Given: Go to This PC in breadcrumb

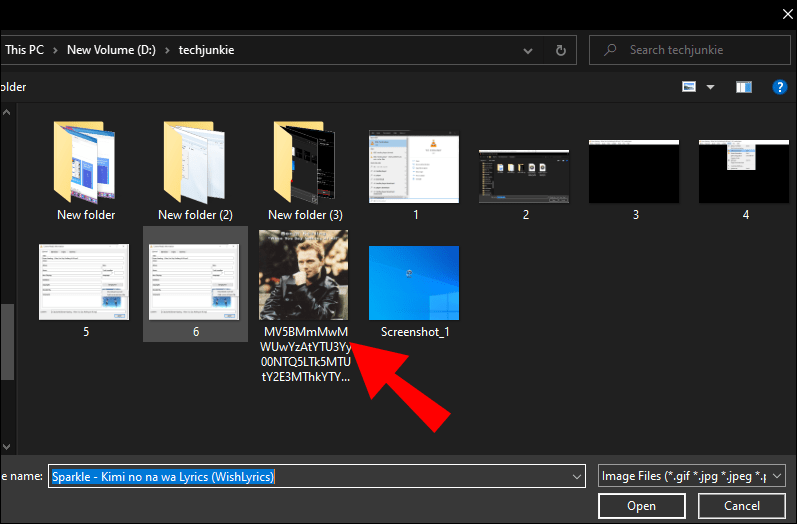Looking at the screenshot, I should click(x=24, y=50).
